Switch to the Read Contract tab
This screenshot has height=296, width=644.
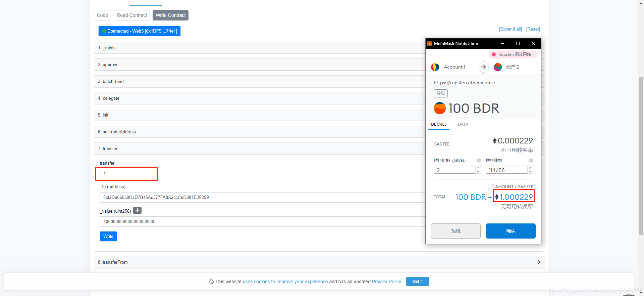[x=132, y=15]
